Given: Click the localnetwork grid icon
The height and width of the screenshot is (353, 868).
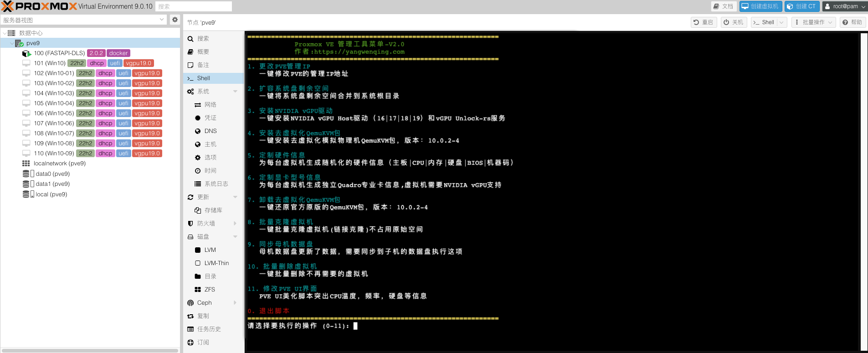Looking at the screenshot, I should 26,164.
